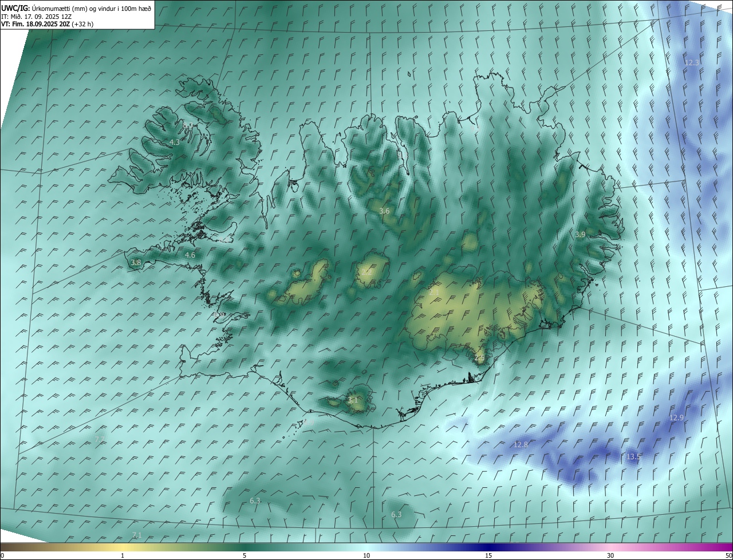Viewport: 733px width, 560px height.
Task: Click the 10 tick on the color scale
Action: tap(366, 555)
